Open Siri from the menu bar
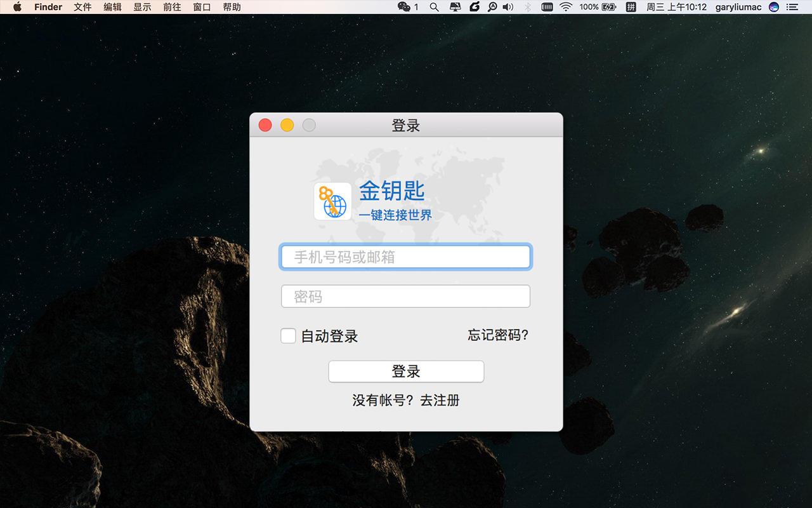 click(x=773, y=7)
